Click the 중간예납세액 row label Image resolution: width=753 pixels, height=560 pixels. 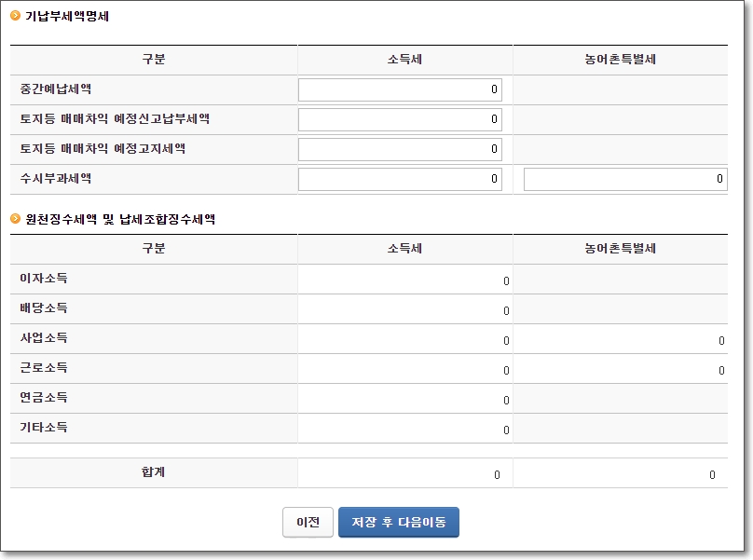coord(55,89)
